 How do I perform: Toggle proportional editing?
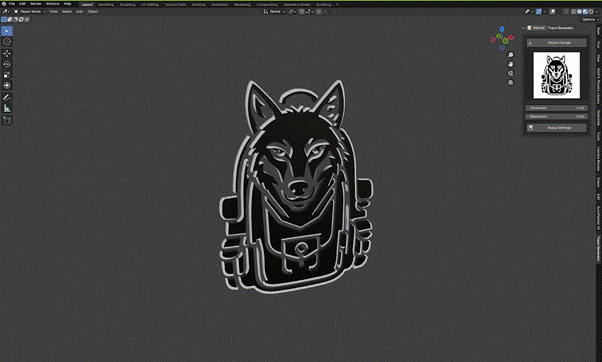(319, 12)
